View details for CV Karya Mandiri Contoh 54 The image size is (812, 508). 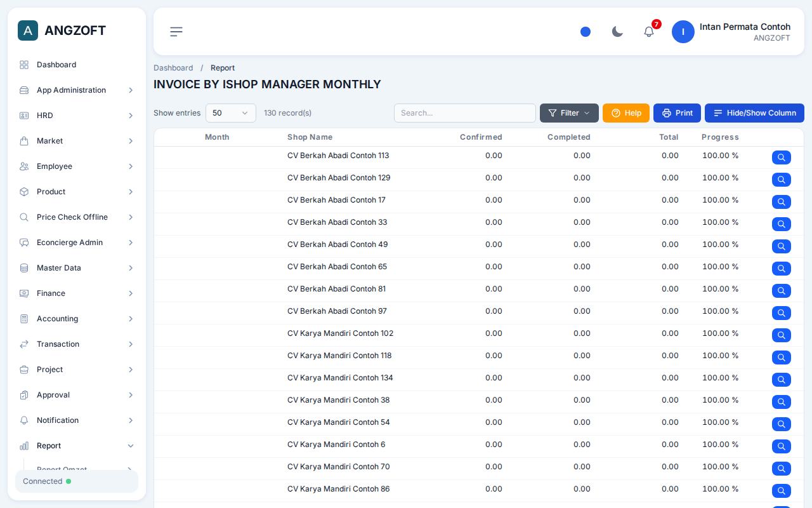(782, 424)
